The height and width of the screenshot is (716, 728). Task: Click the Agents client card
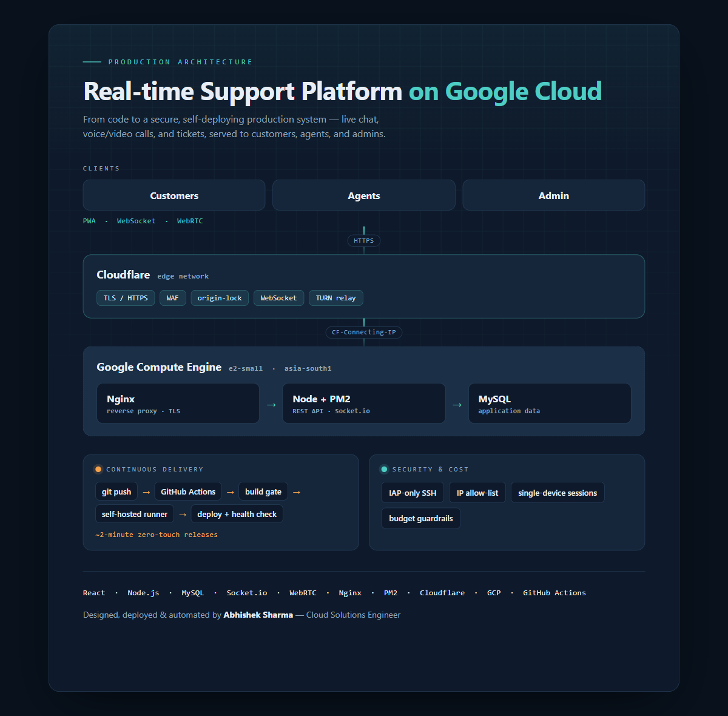point(364,195)
